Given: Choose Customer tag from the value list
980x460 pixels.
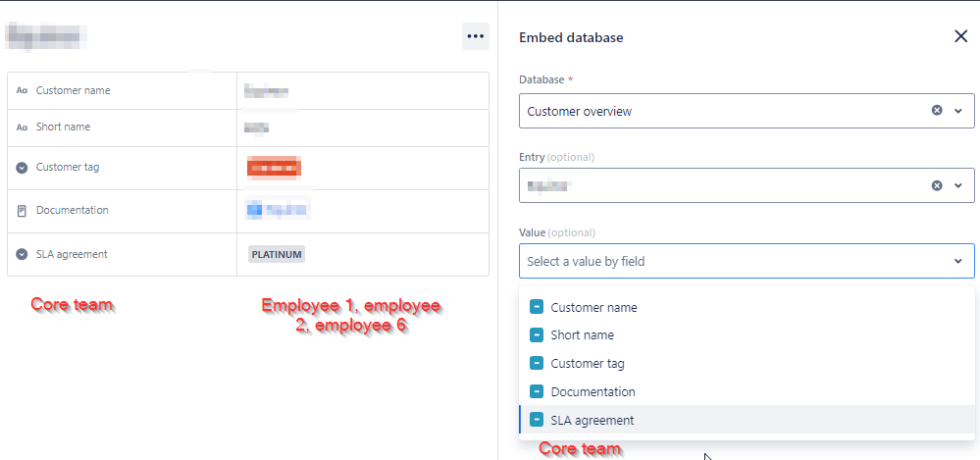Looking at the screenshot, I should click(747, 363).
